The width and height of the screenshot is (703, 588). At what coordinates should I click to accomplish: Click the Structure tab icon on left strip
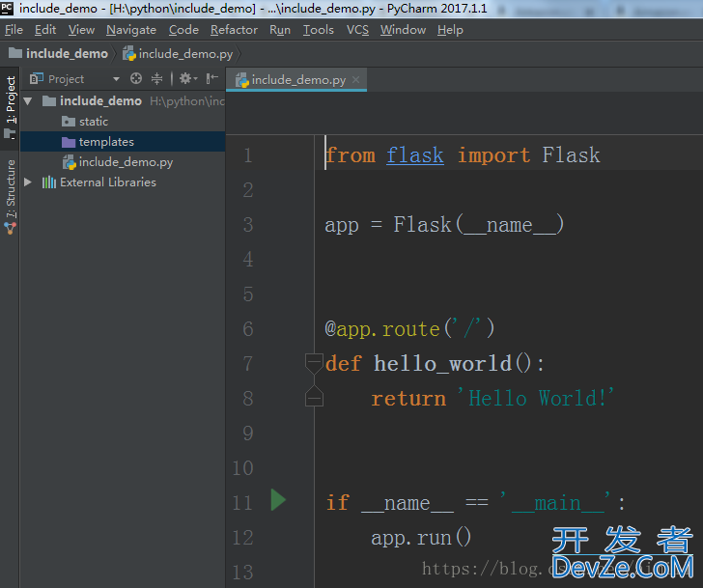[x=10, y=229]
